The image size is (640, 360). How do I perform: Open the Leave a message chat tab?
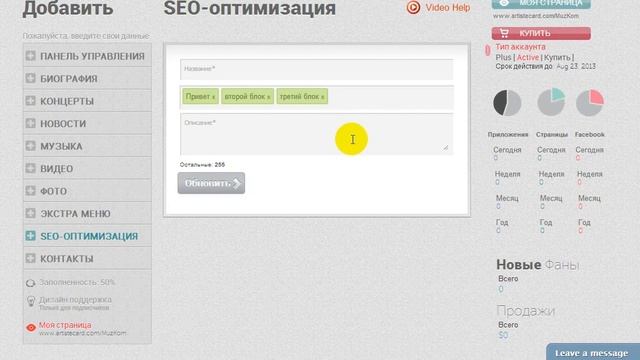click(593, 352)
